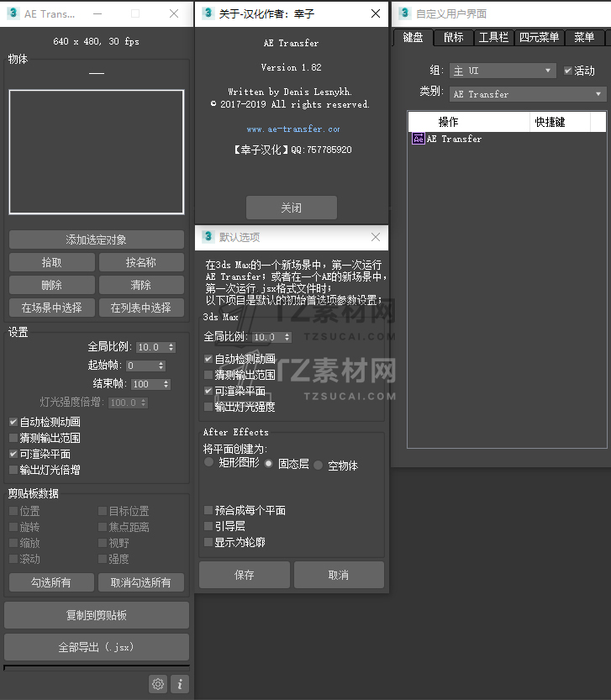Adjust the 结束帧 spinner arrows
Screen dimensions: 611x700
[166, 384]
